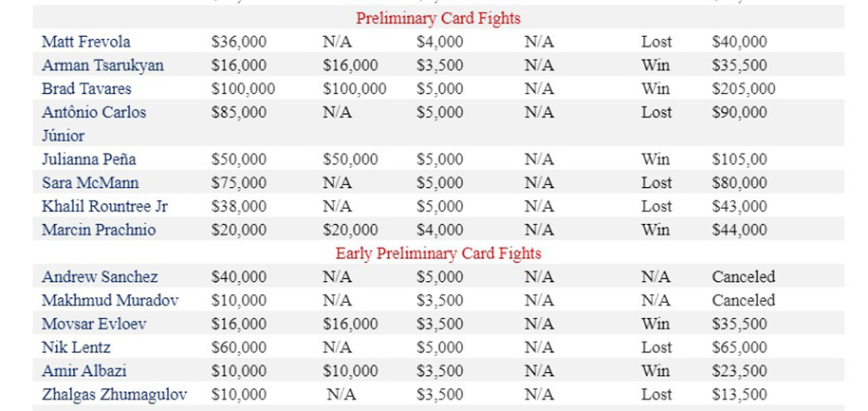Open Arman Tsarukyan's profile link
The width and height of the screenshot is (868, 411).
[x=103, y=65]
